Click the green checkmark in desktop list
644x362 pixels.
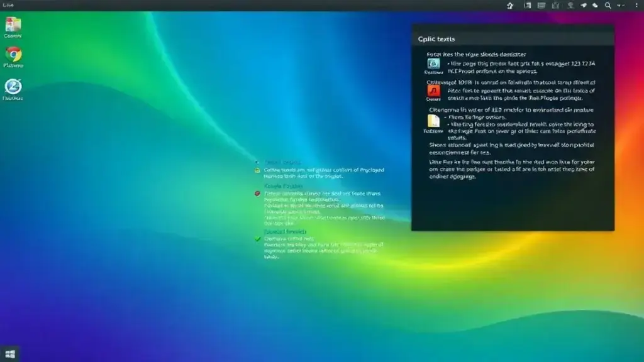[x=257, y=239]
